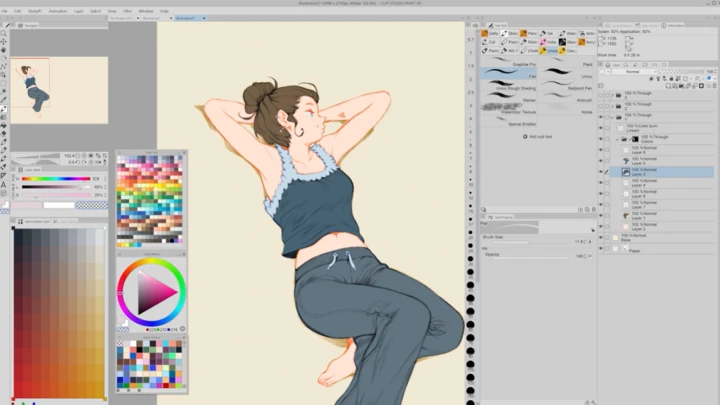Click Navigator zoom in icon
The width and height of the screenshot is (720, 405).
click(84, 156)
